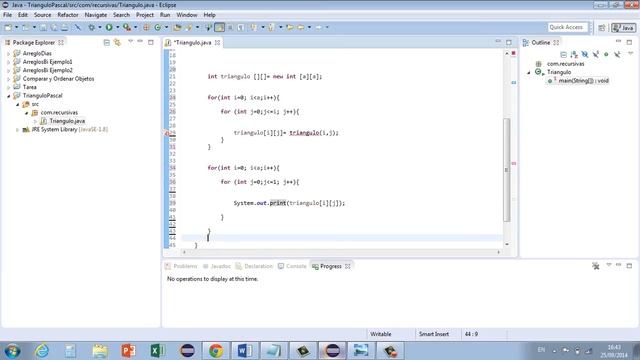640x360 pixels.
Task: Switch to the Console tab
Action: [x=292, y=266]
